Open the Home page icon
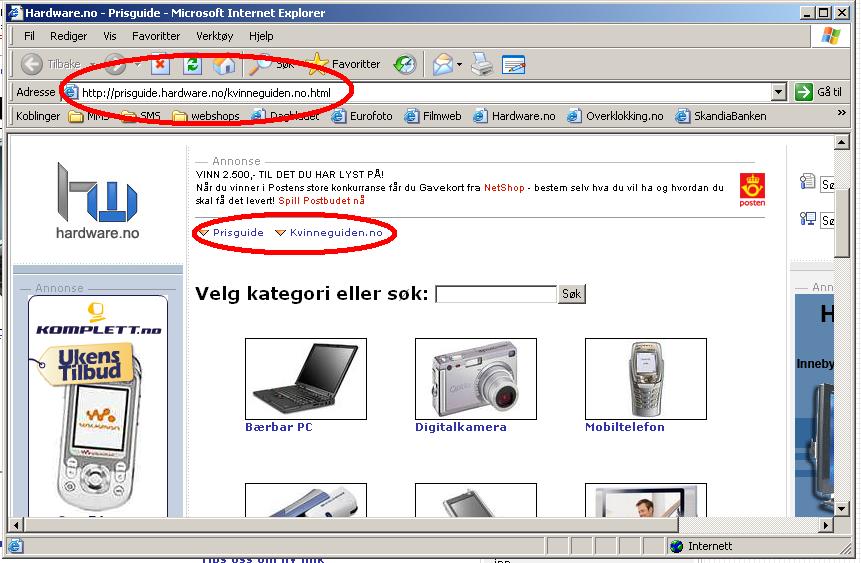This screenshot has width=861, height=563. 224,64
